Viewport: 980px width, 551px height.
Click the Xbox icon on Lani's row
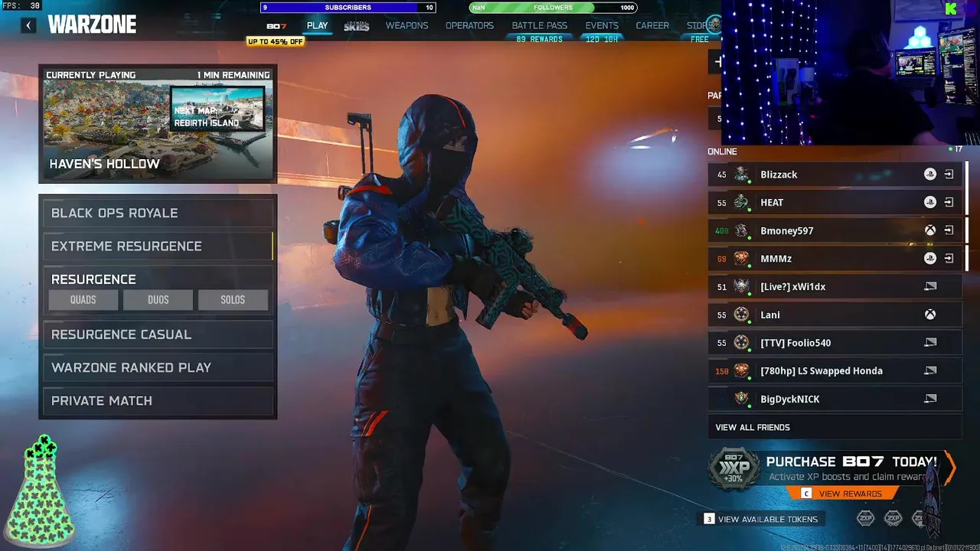[x=929, y=315]
